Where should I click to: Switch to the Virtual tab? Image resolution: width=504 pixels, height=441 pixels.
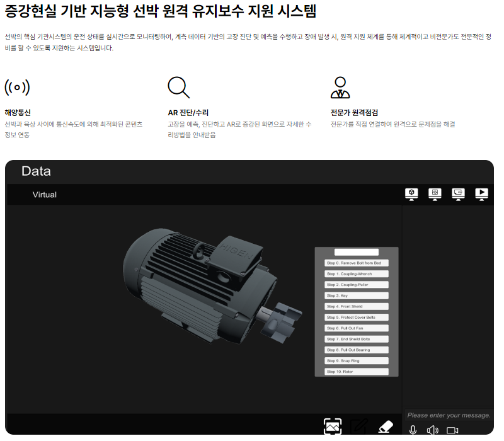tap(43, 195)
